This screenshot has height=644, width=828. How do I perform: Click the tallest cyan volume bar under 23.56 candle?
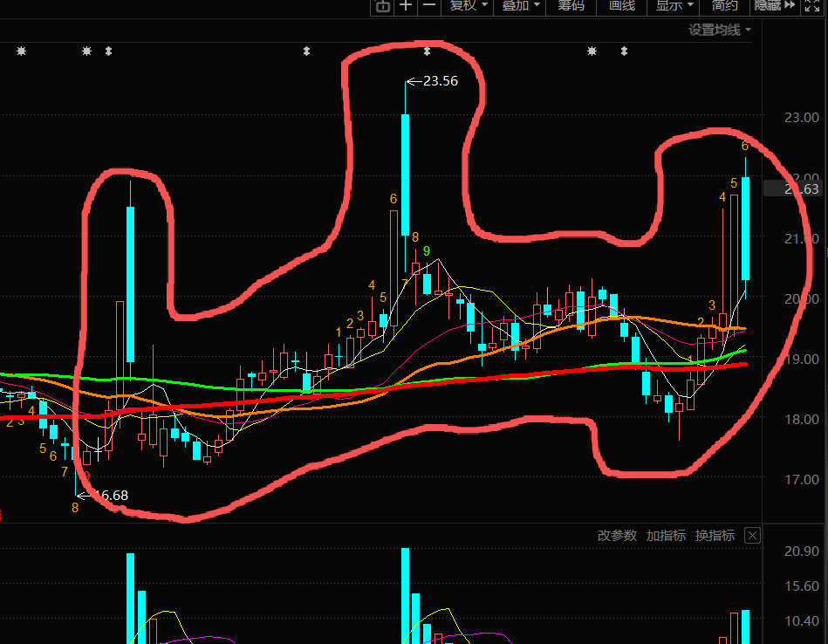(405, 596)
